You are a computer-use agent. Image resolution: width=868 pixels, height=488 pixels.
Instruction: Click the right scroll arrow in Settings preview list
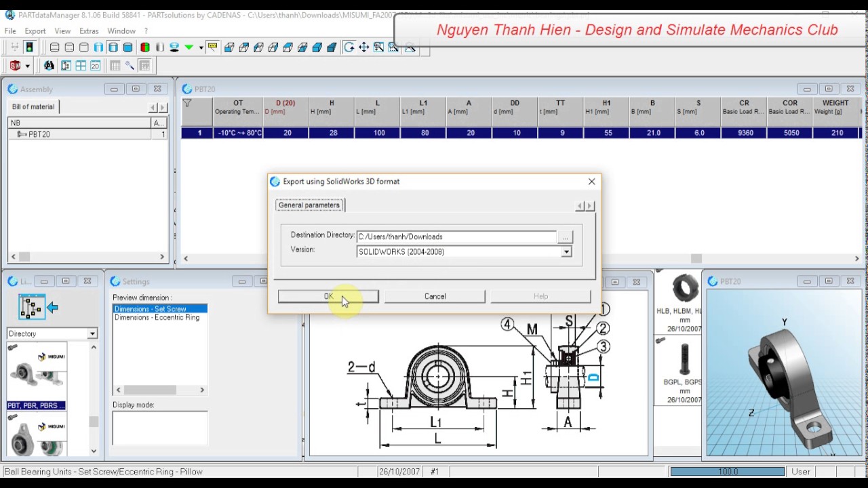201,390
